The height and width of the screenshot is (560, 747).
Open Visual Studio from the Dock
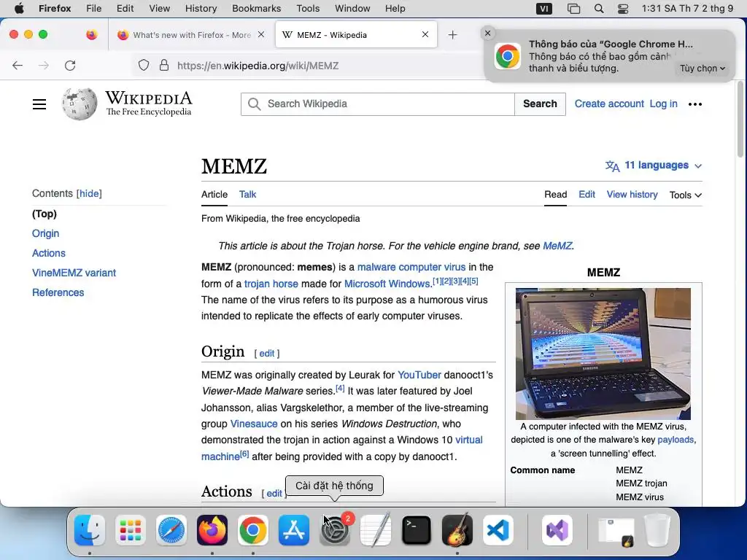click(x=557, y=530)
